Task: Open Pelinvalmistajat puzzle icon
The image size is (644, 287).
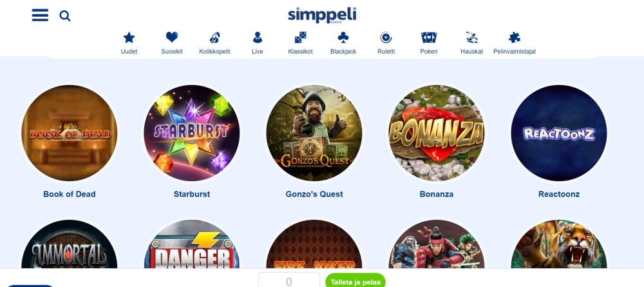Action: tap(514, 38)
